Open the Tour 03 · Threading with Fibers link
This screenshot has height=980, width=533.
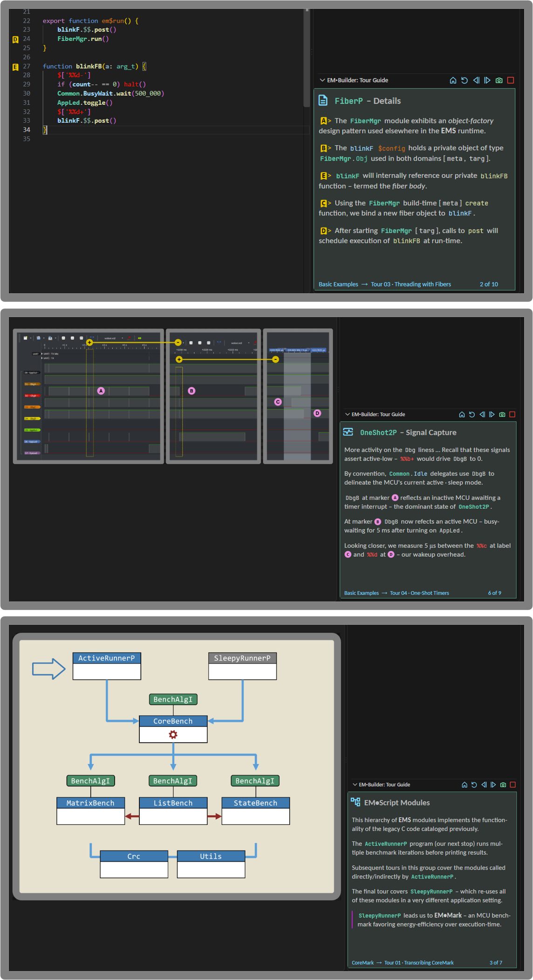[411, 284]
